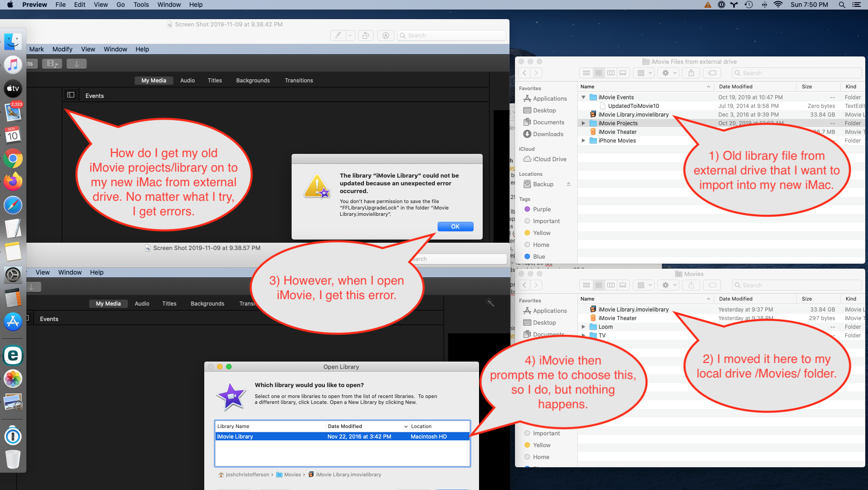Open the App Store from the Dock
868x490 pixels.
click(13, 322)
